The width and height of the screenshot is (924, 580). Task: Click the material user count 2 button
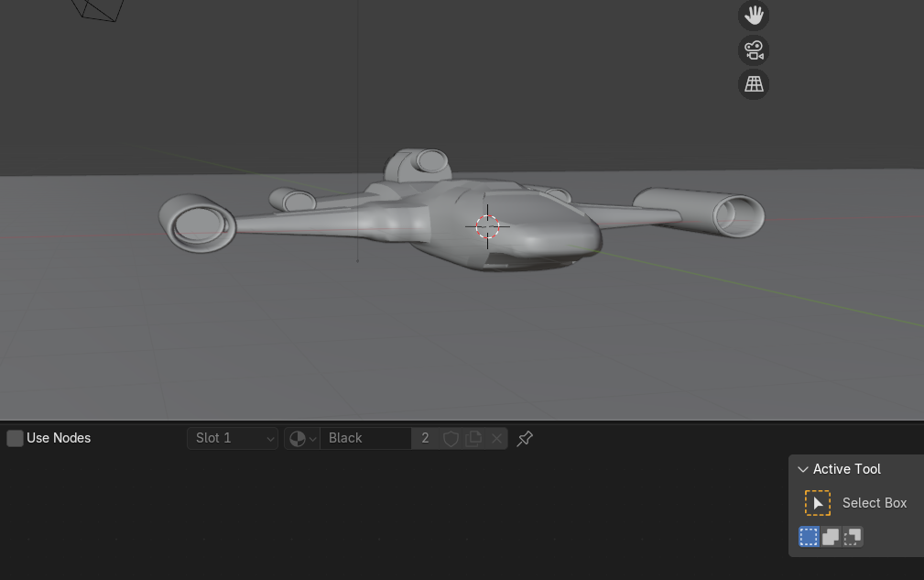point(425,439)
